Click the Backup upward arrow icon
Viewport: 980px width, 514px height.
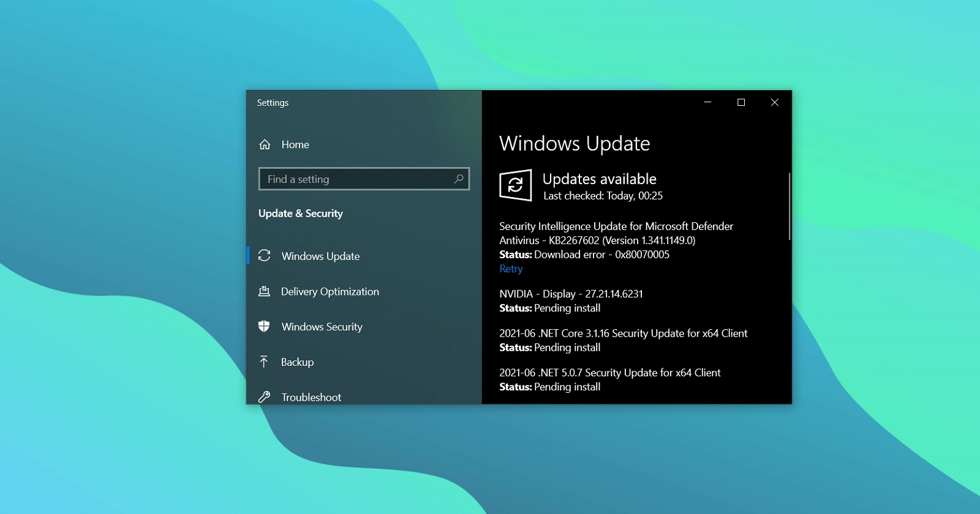click(x=264, y=362)
